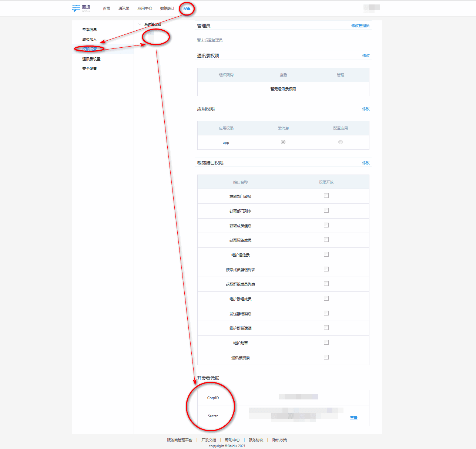The image size is (476, 449).
Task: Click the 获取部门成员 row label
Action: 241,197
